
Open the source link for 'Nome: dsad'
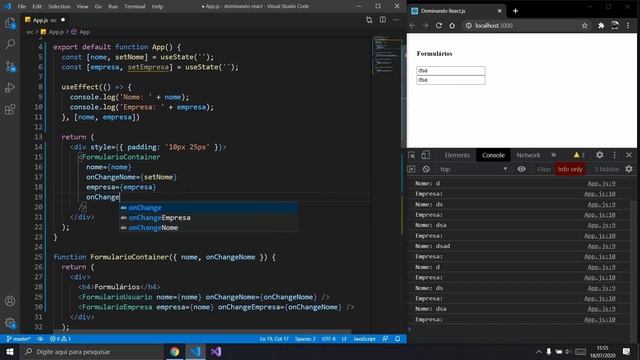point(601,246)
